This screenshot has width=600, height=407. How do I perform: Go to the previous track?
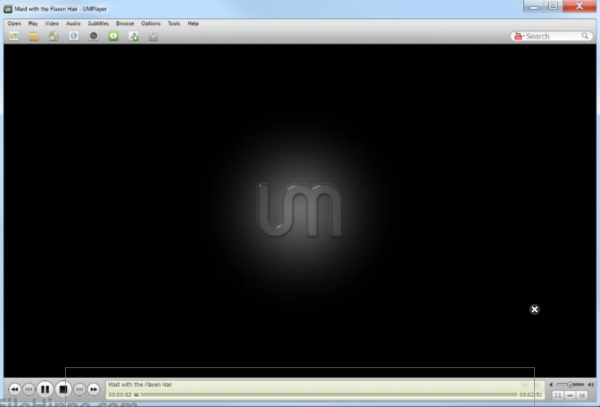pyautogui.click(x=29, y=389)
